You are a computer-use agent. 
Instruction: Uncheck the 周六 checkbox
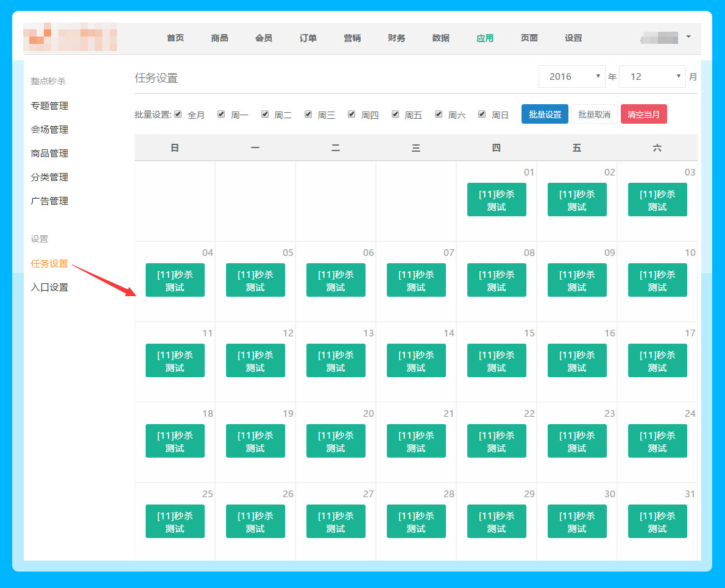(439, 114)
